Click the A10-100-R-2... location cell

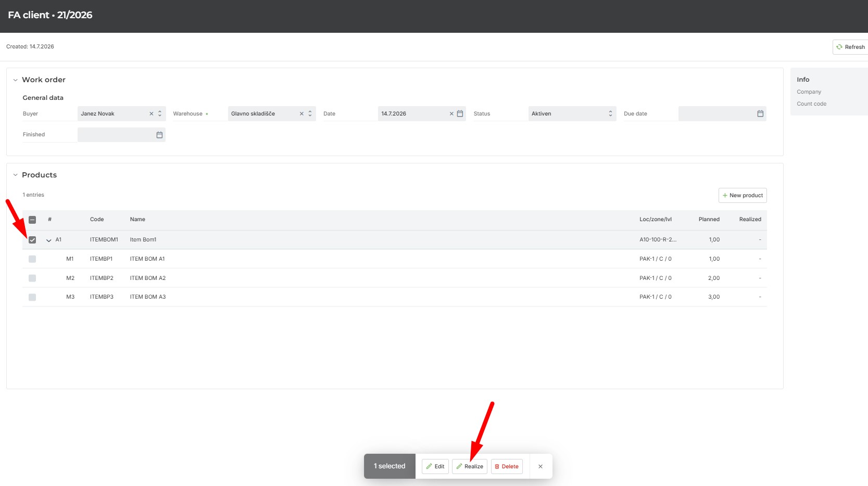(658, 240)
